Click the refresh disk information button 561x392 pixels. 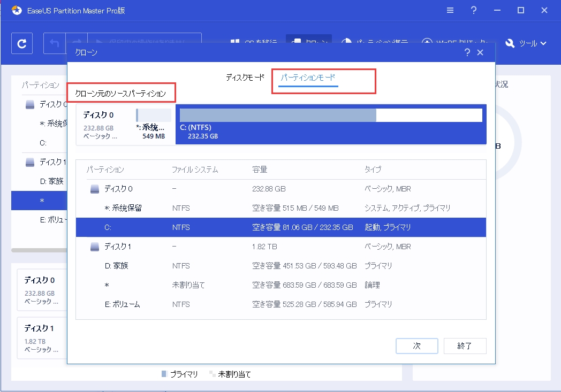(22, 43)
